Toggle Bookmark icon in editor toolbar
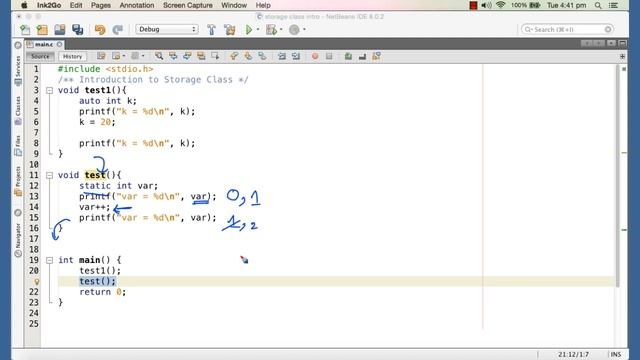Image resolution: width=640 pixels, height=360 pixels. coord(262,56)
